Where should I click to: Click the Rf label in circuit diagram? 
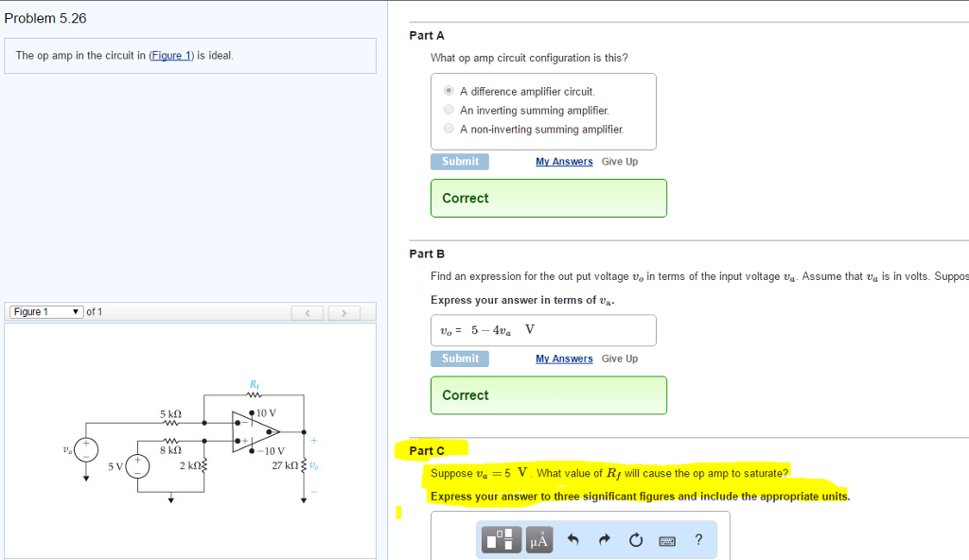(255, 384)
